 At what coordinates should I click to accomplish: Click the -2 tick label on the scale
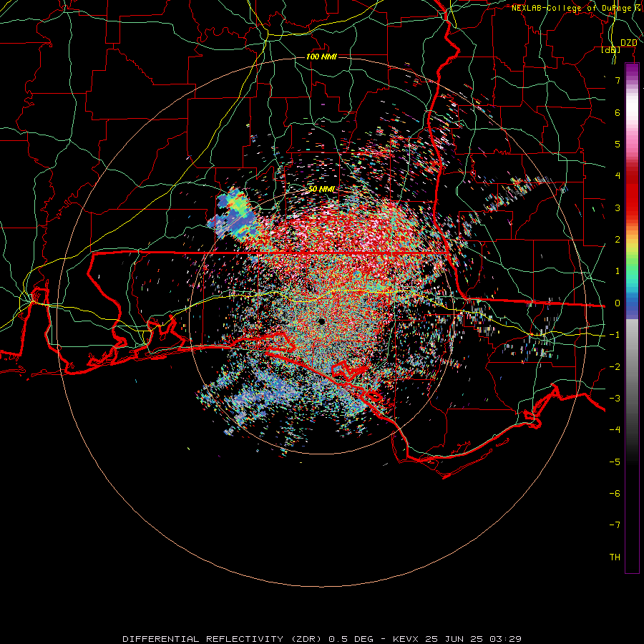click(615, 367)
